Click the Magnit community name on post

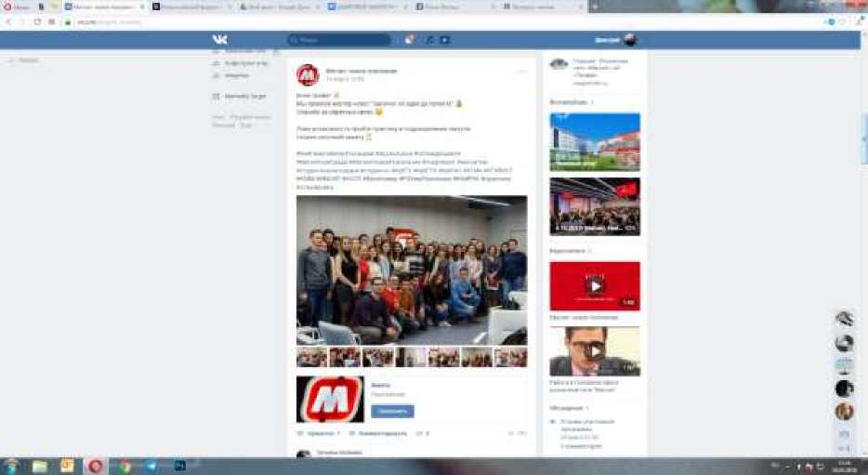(362, 71)
